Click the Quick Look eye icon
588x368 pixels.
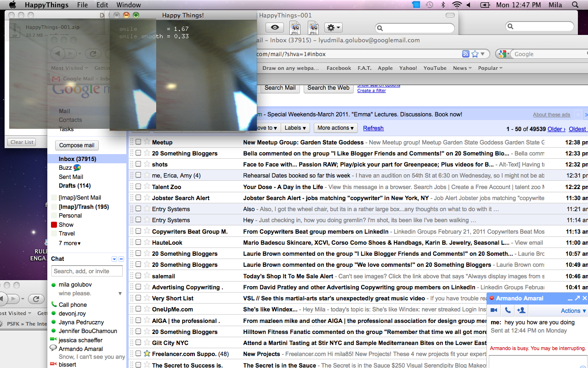point(275,28)
